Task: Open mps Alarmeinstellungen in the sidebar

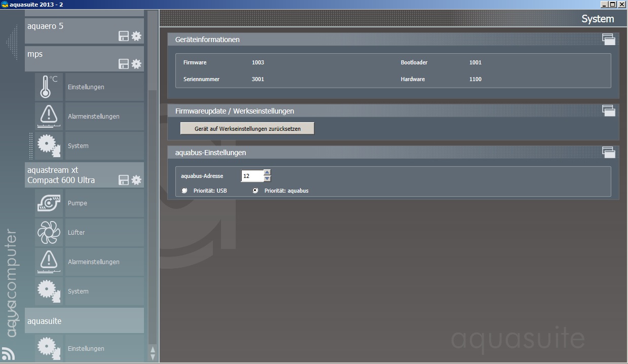Action: click(93, 116)
